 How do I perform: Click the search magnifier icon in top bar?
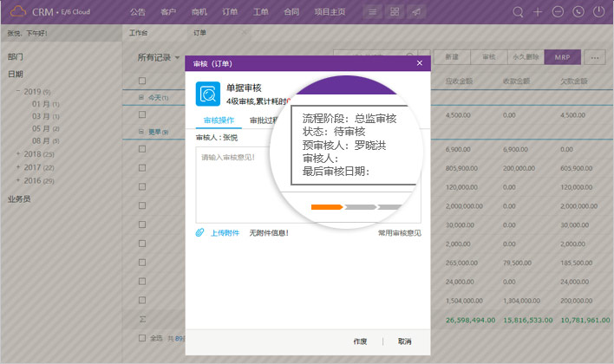(x=519, y=12)
